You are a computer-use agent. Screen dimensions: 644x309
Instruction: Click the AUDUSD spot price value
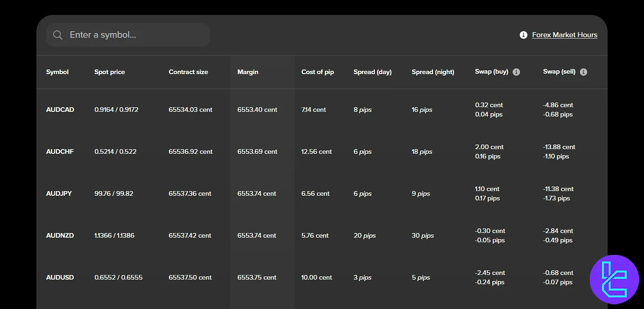tap(119, 277)
